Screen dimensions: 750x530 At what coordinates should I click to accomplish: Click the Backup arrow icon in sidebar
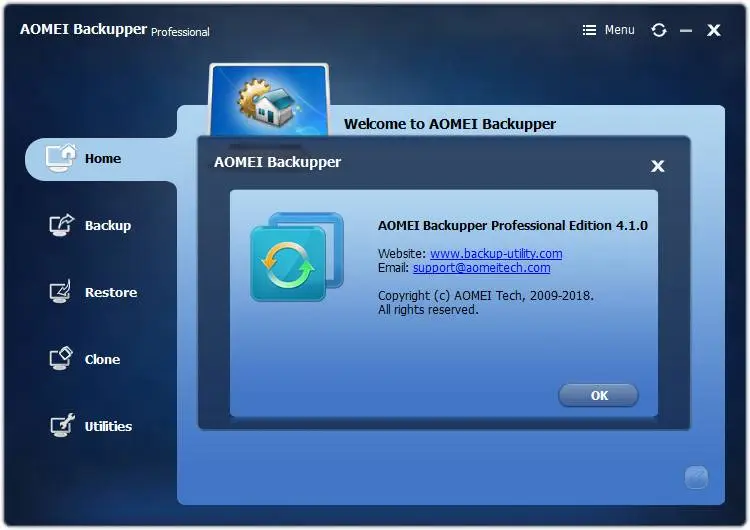62,225
